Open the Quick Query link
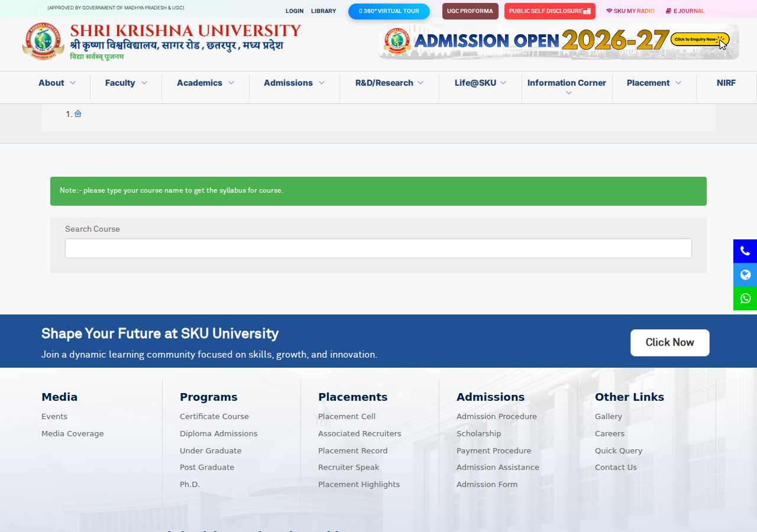This screenshot has height=532, width=757. coord(619,451)
